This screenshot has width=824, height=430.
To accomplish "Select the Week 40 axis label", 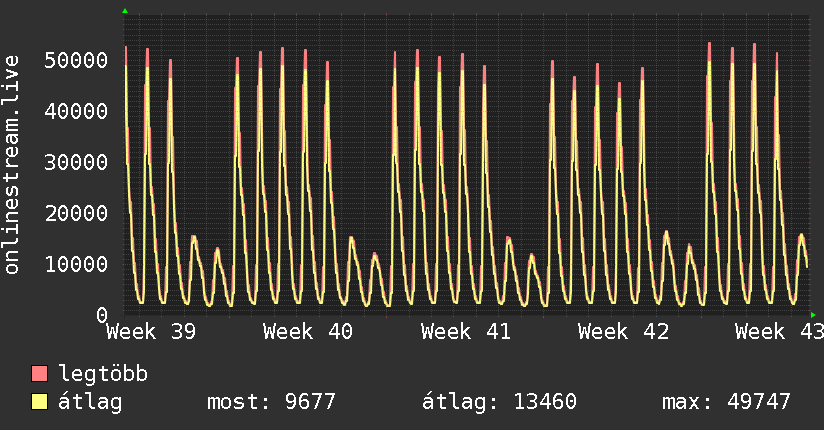I will point(308,332).
